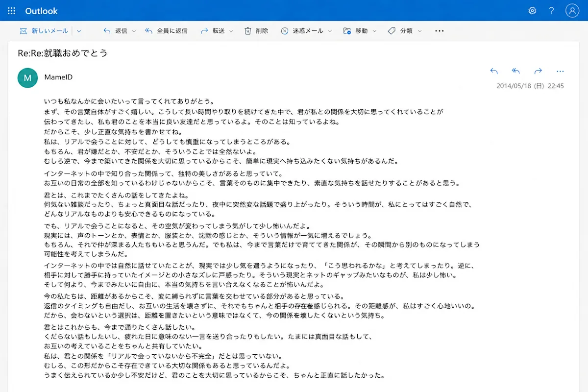588x392 pixels.
Task: Click the 返信 toolbar button
Action: [115, 31]
